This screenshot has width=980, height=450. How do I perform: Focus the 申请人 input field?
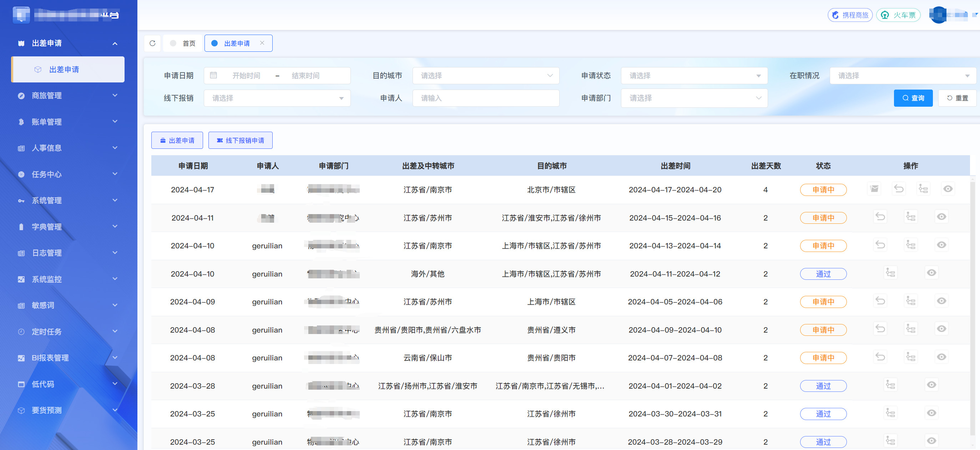pyautogui.click(x=485, y=98)
